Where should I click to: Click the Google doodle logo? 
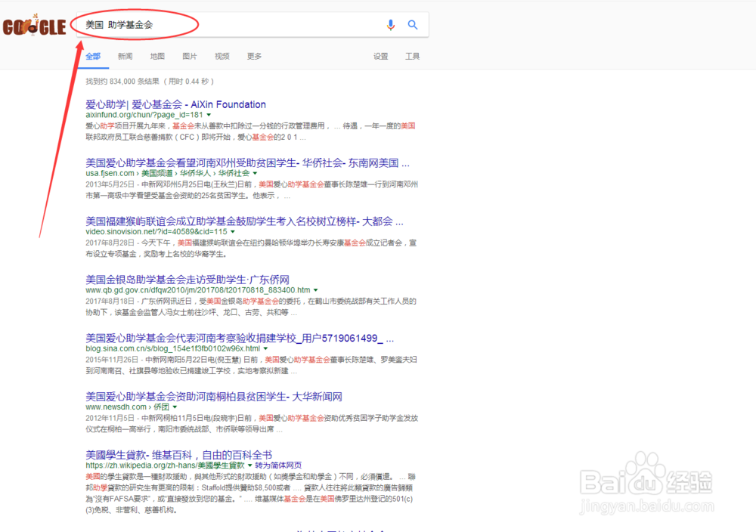[x=34, y=26]
